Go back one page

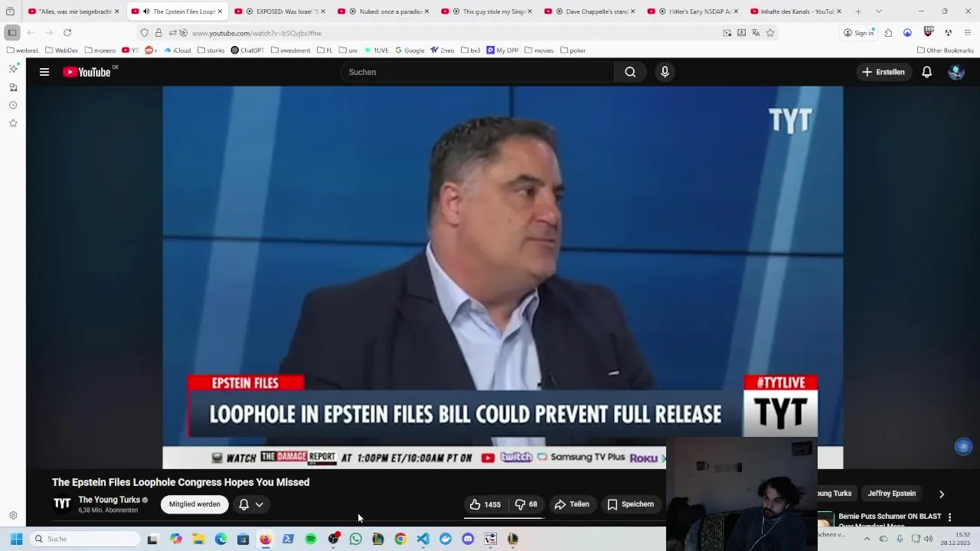point(31,33)
